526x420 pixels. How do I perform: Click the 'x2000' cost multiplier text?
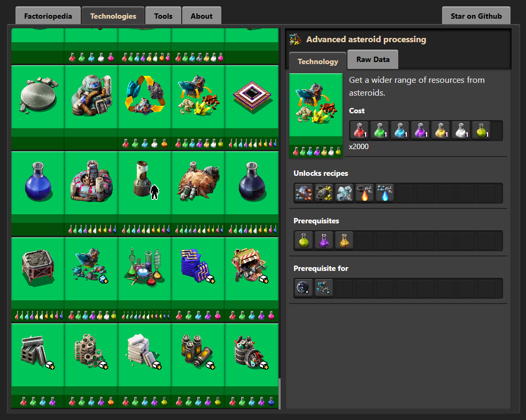coord(359,146)
